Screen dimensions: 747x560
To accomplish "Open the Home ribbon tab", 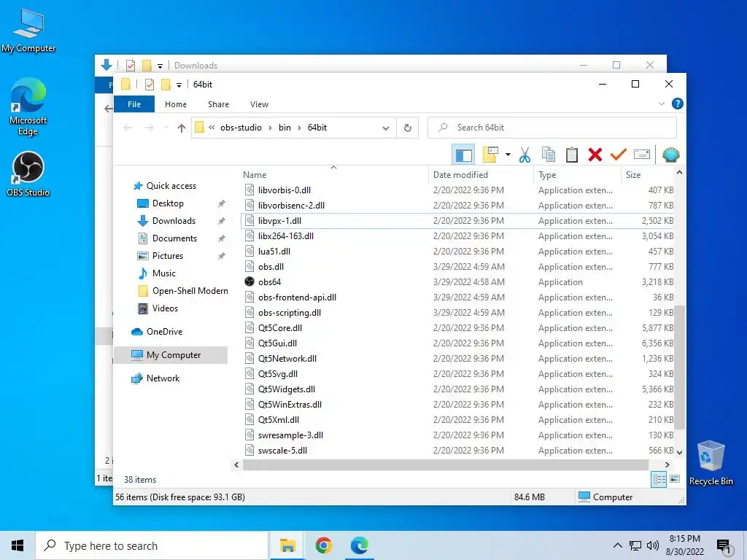I will coord(175,104).
